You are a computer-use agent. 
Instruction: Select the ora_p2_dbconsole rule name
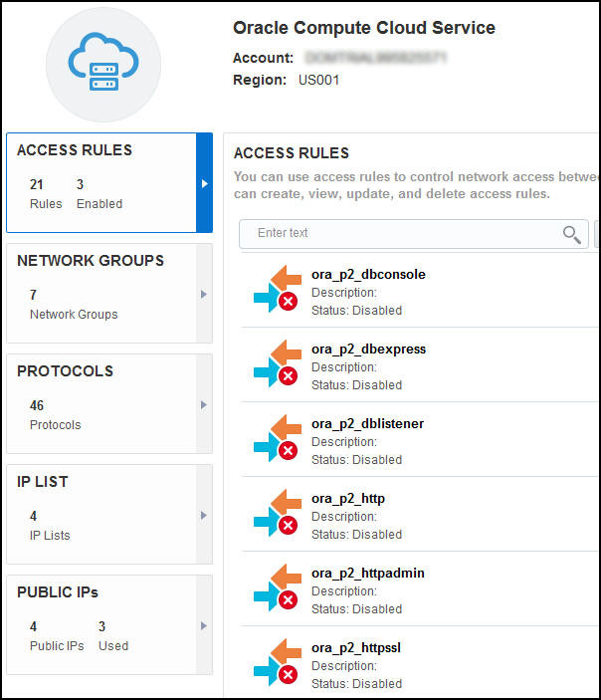point(368,274)
